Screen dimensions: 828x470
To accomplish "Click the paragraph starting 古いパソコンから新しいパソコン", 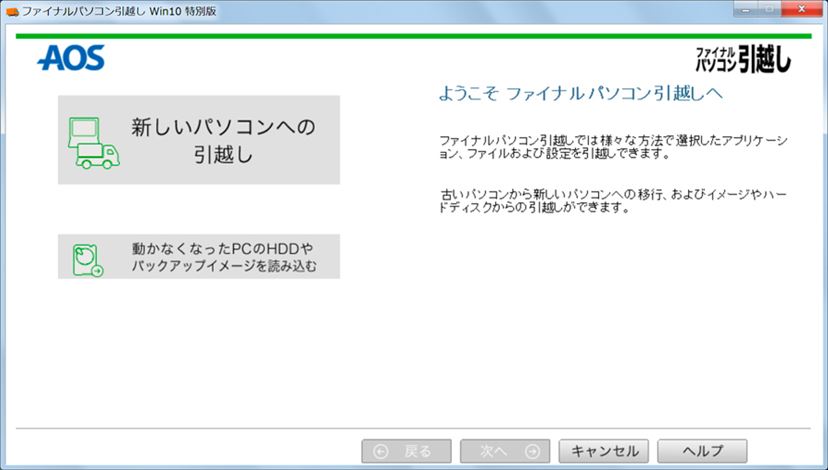I will (613, 201).
